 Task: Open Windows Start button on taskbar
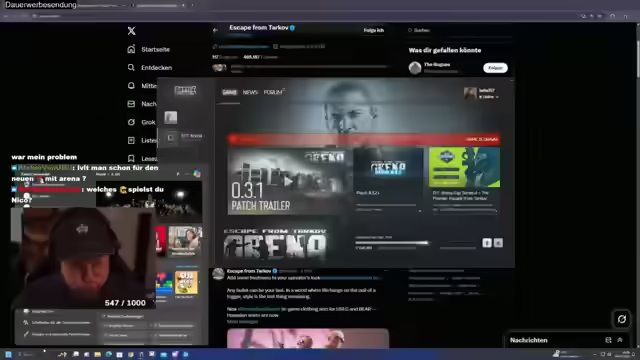click(x=9, y=354)
